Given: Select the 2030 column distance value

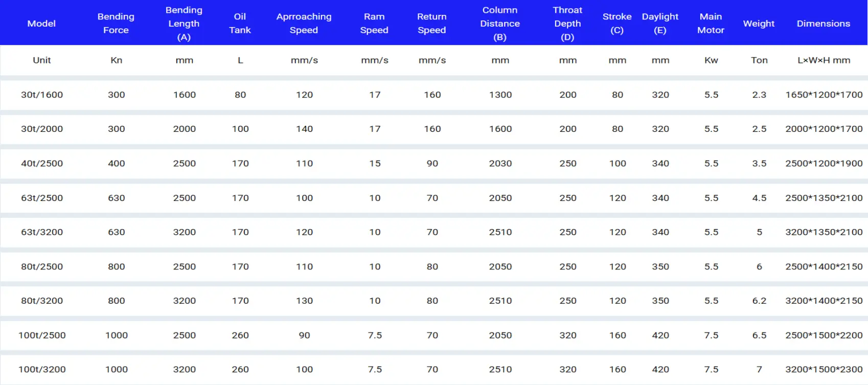Looking at the screenshot, I should click(500, 164).
